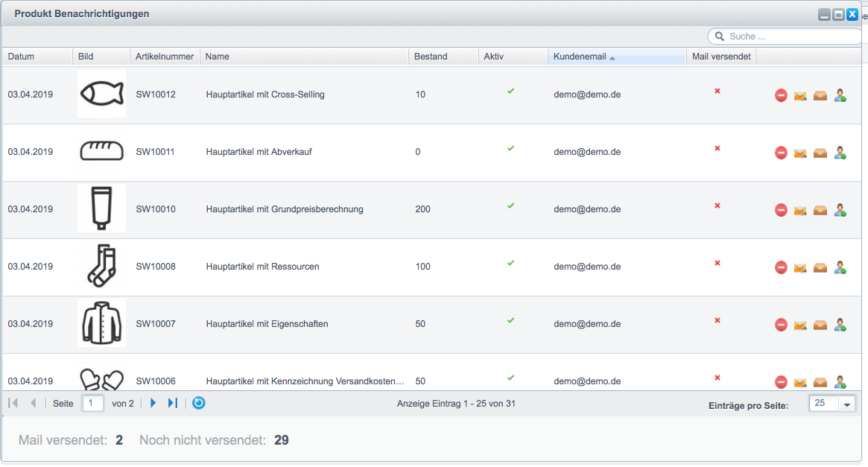Send notification mail icon for SW10011
The image size is (868, 467).
click(x=800, y=153)
